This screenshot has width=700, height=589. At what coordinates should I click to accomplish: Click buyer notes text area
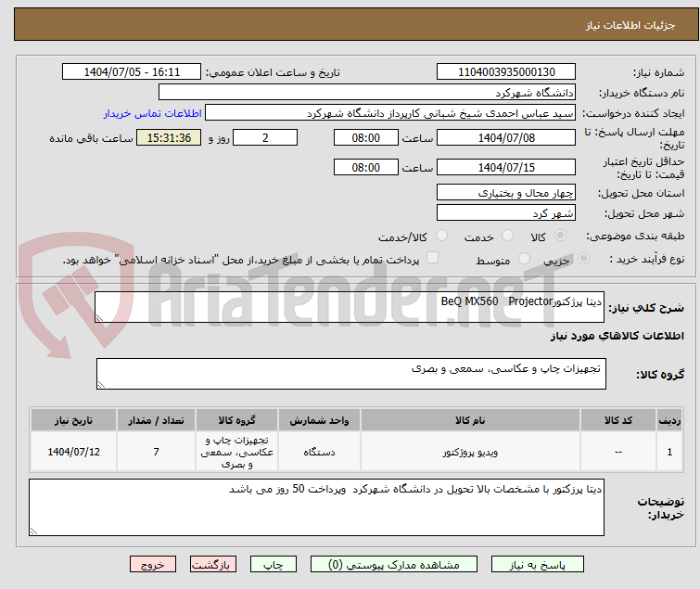[316, 507]
